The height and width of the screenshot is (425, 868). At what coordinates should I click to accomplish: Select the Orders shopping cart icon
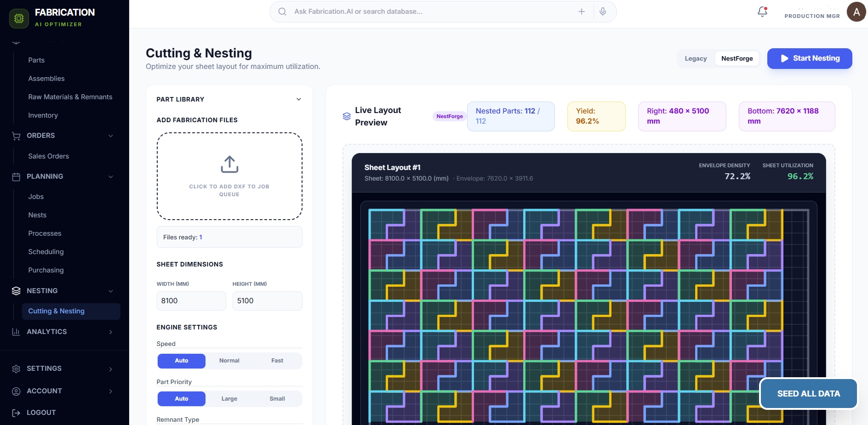pyautogui.click(x=16, y=136)
